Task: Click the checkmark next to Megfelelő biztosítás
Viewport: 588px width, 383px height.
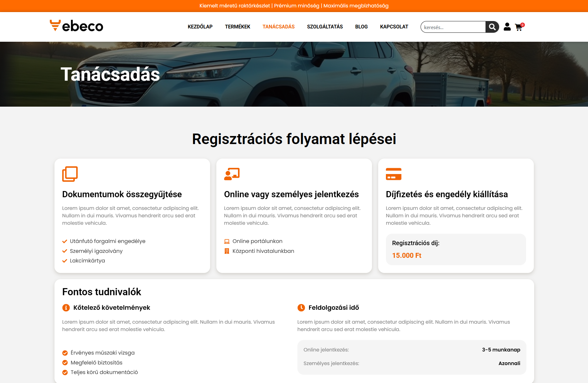Action: (65, 363)
